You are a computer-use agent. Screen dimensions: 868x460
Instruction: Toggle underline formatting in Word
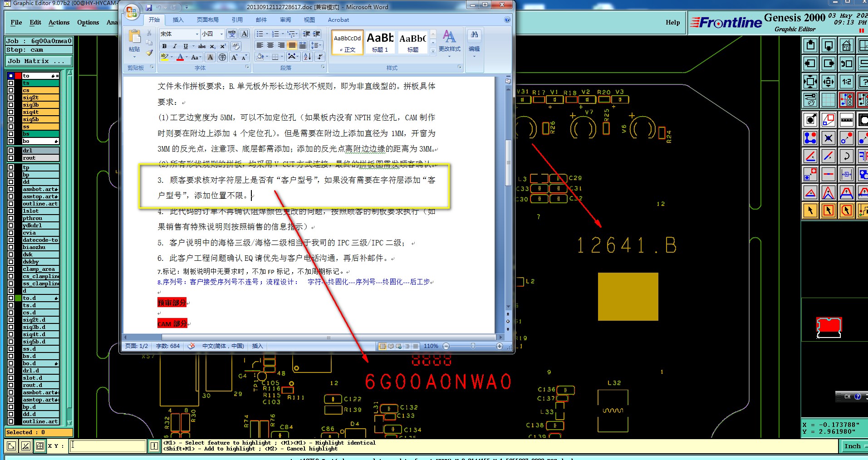click(x=185, y=46)
